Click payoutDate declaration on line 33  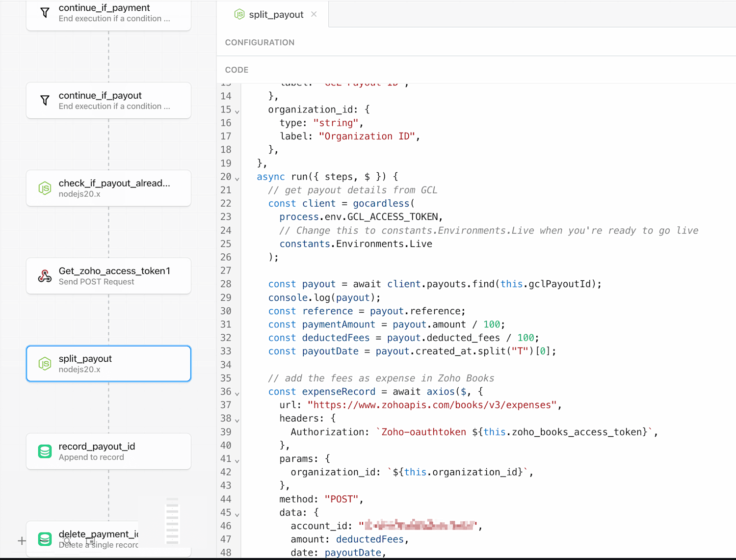412,351
